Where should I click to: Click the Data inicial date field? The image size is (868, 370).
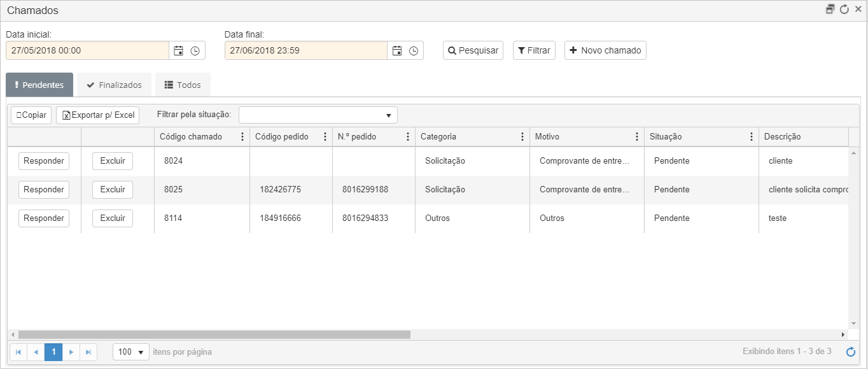pos(87,50)
